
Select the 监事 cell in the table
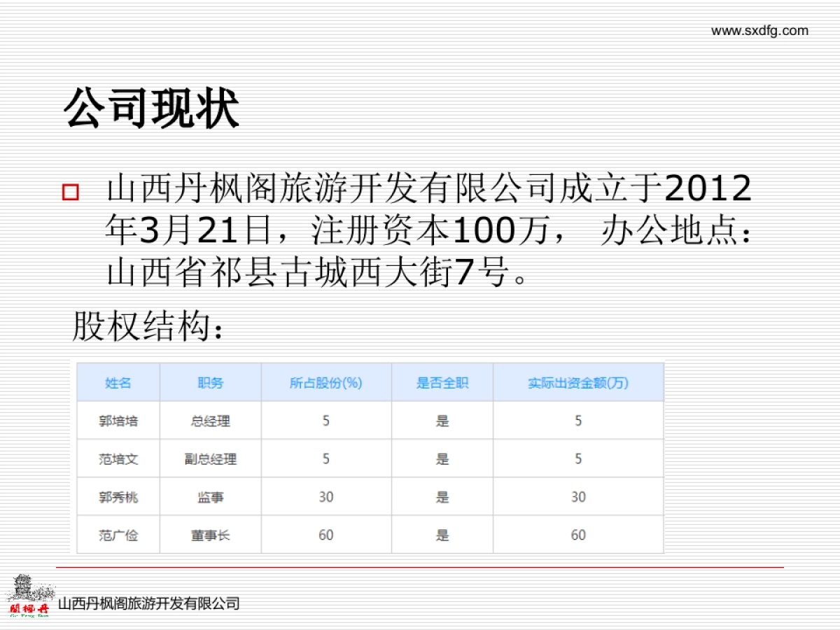pyautogui.click(x=211, y=497)
